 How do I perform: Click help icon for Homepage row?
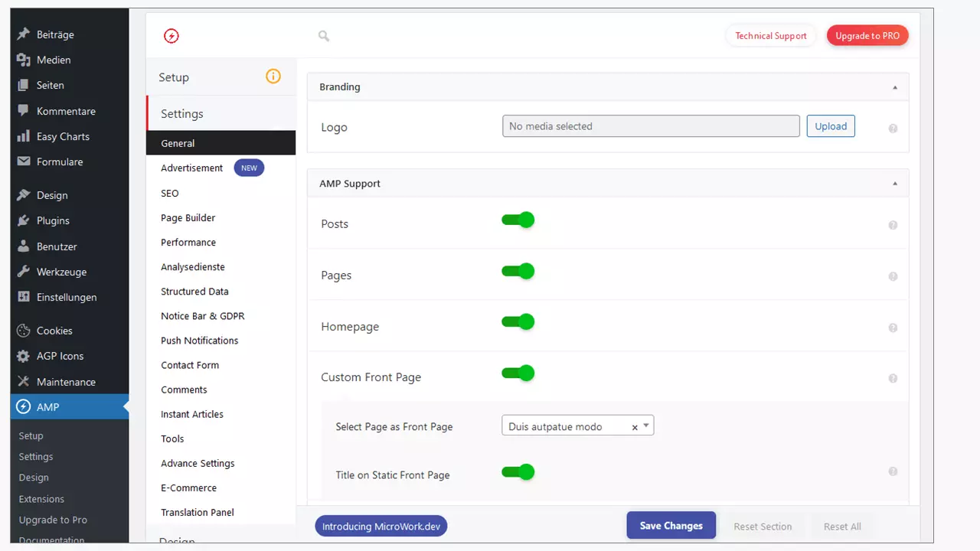click(893, 328)
